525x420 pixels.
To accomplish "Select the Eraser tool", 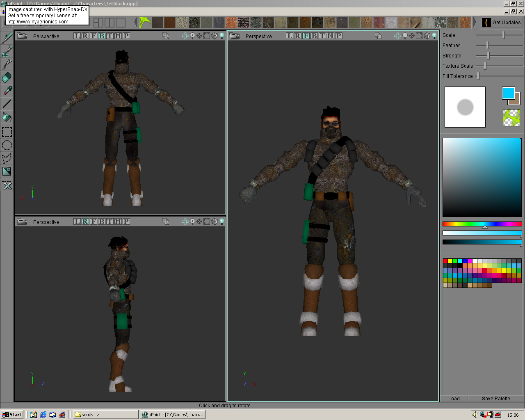I will click(6, 77).
